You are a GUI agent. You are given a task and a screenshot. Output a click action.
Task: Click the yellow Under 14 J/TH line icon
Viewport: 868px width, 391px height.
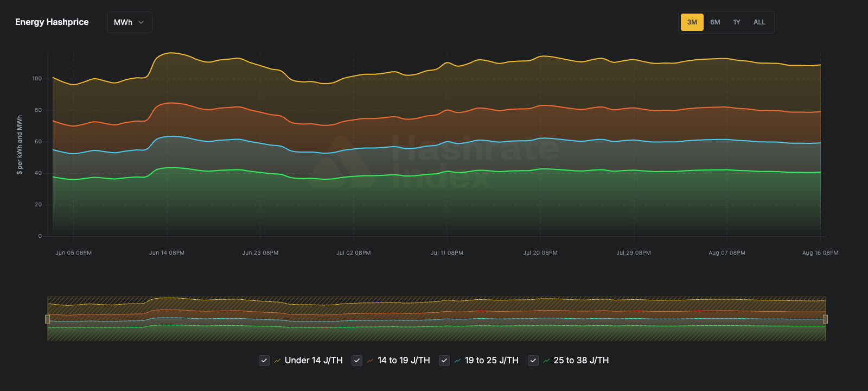point(277,361)
